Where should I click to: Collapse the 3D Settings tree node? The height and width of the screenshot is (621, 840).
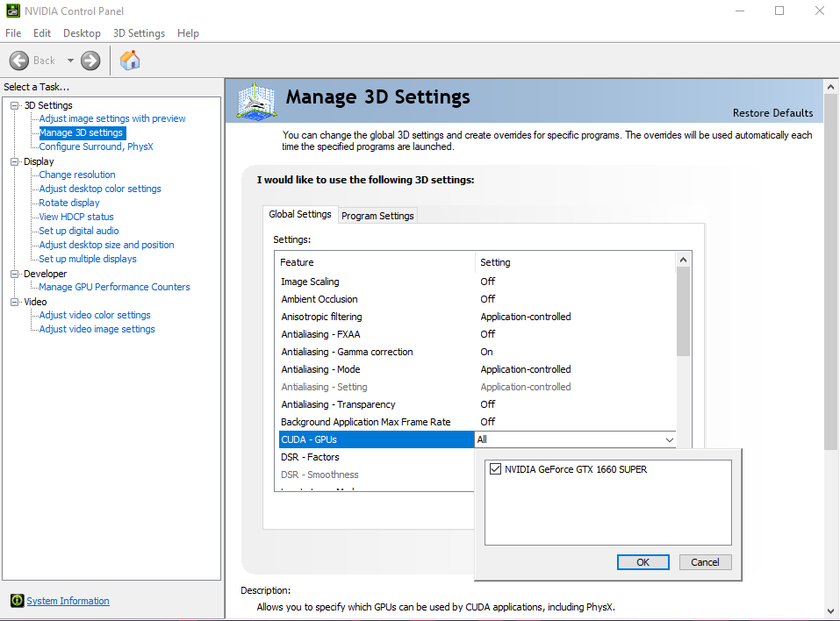point(15,105)
